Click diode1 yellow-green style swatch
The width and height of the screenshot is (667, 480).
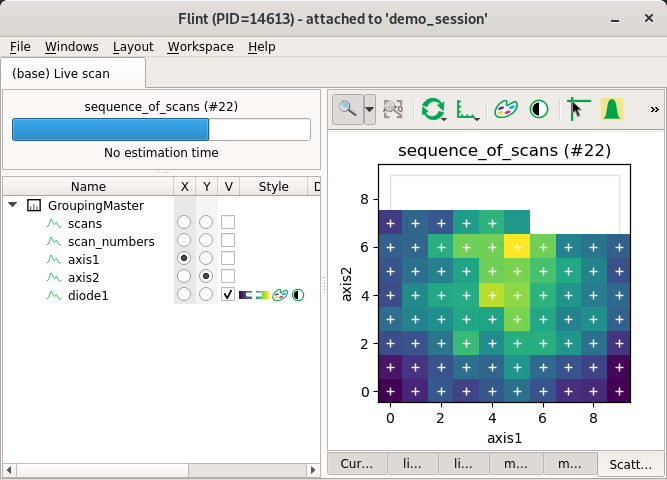point(262,295)
